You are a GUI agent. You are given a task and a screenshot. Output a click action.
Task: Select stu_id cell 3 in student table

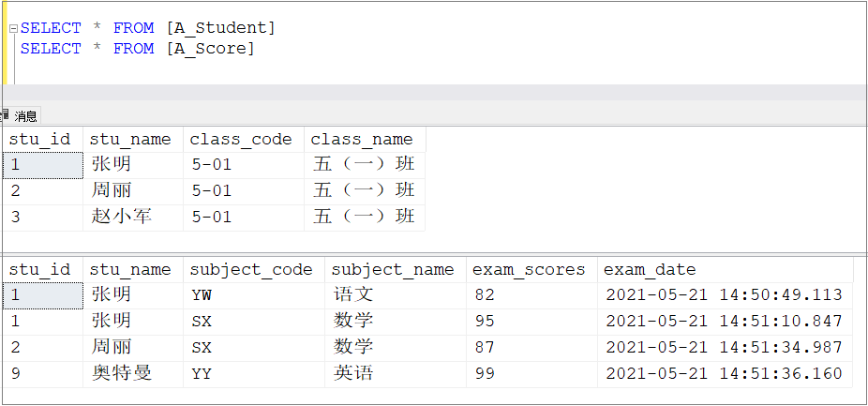(x=15, y=218)
